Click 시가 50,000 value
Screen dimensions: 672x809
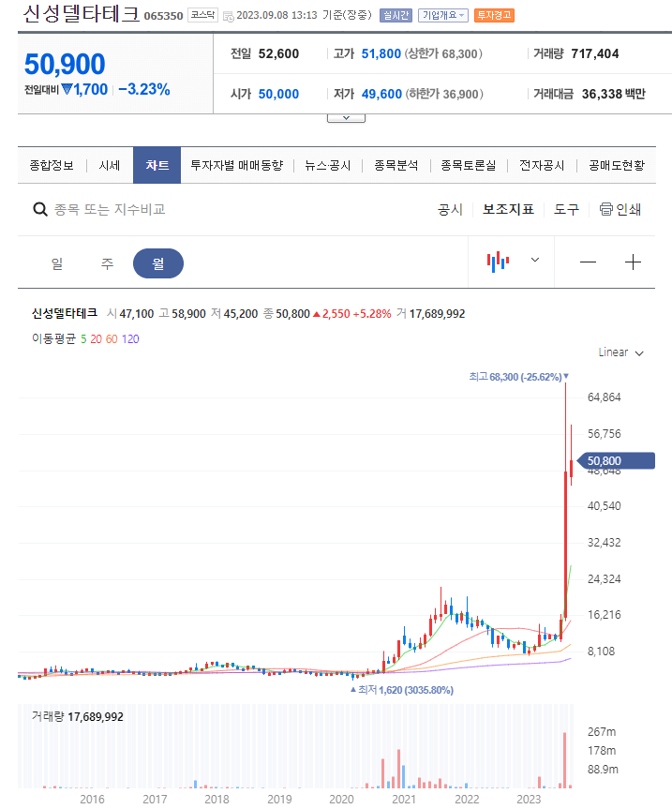278,94
